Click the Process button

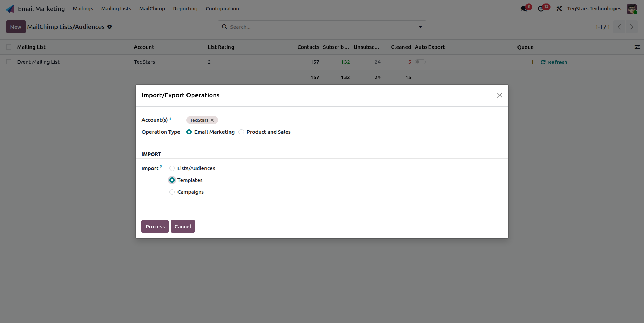click(x=155, y=226)
